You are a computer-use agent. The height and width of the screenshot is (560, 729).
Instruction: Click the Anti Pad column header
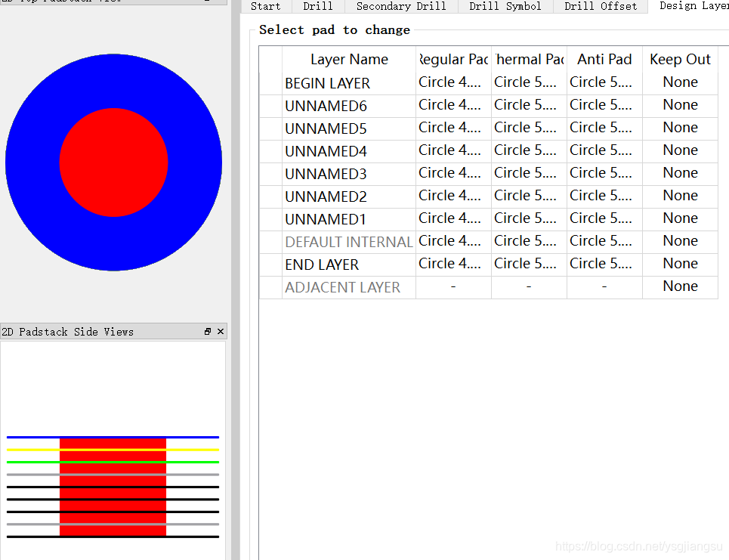point(604,60)
